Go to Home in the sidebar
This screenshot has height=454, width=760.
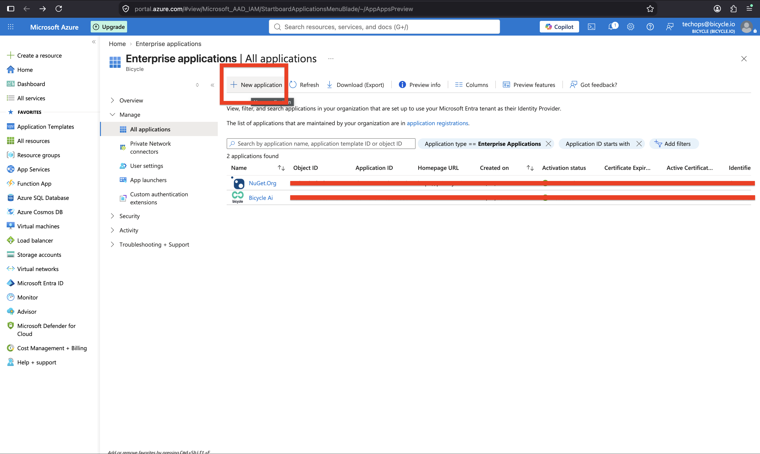[20, 69]
